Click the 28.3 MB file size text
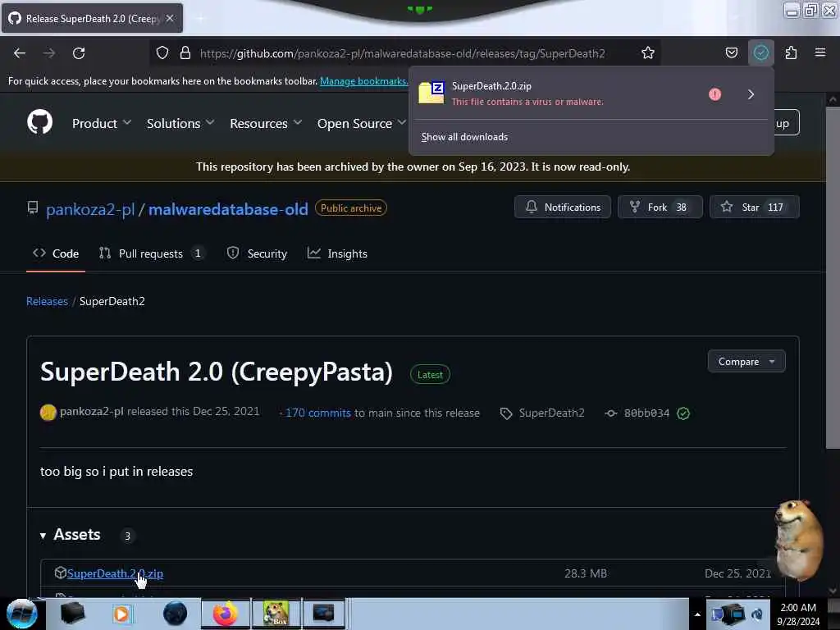This screenshot has width=840, height=630. [x=586, y=573]
